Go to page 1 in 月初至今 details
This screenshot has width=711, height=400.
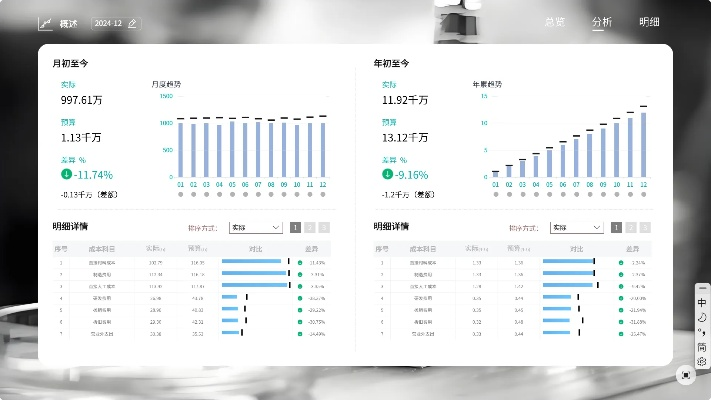point(295,227)
